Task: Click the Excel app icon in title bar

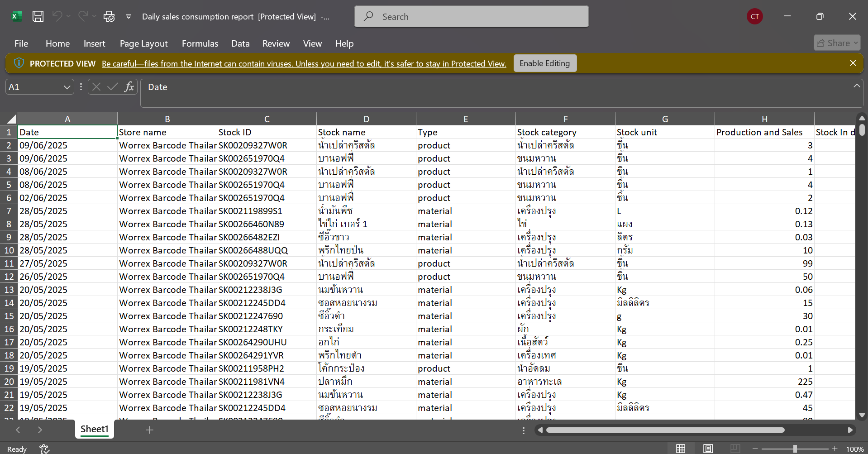Action: [x=16, y=17]
